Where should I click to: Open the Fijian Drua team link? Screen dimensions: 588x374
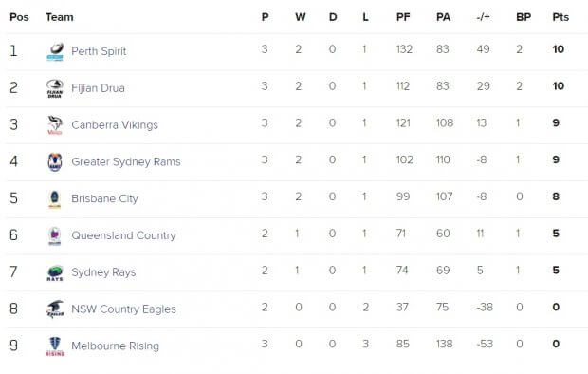point(98,88)
